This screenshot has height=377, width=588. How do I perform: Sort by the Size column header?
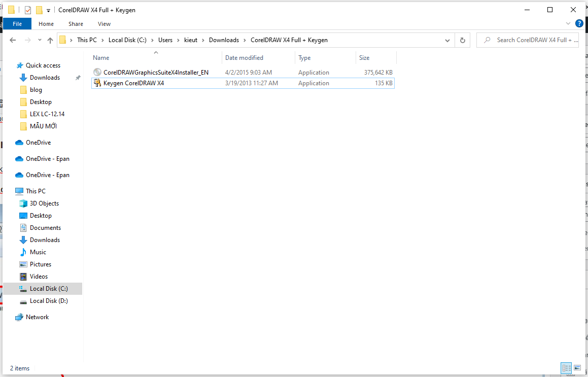(376, 58)
